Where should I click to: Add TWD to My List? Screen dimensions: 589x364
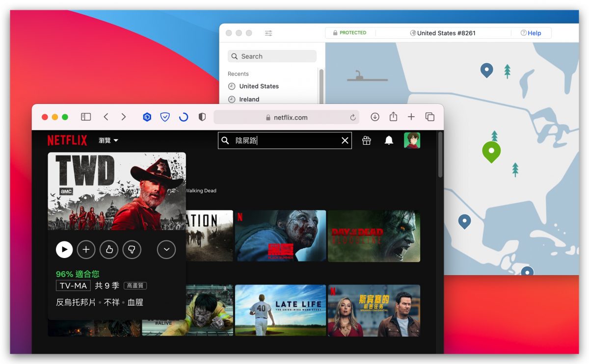[86, 250]
